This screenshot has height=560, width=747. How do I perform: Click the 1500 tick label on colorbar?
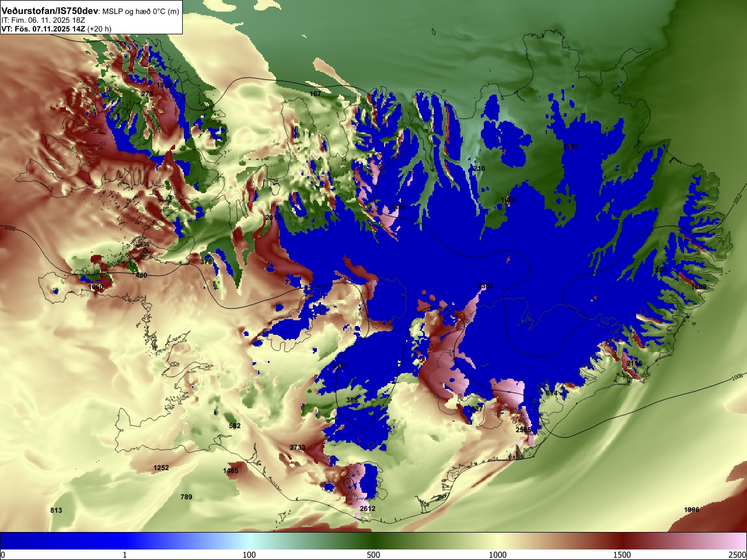point(622,555)
